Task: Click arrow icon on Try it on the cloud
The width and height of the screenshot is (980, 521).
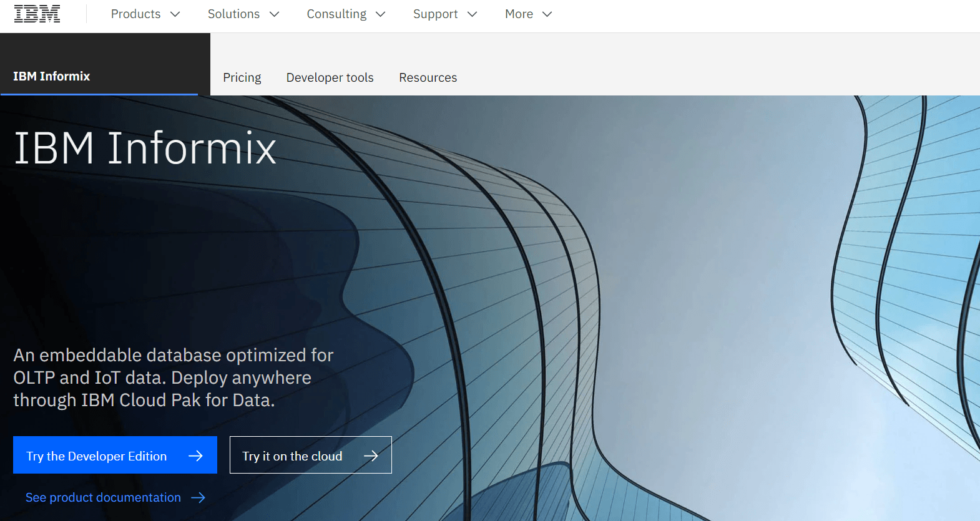Action: 371,456
